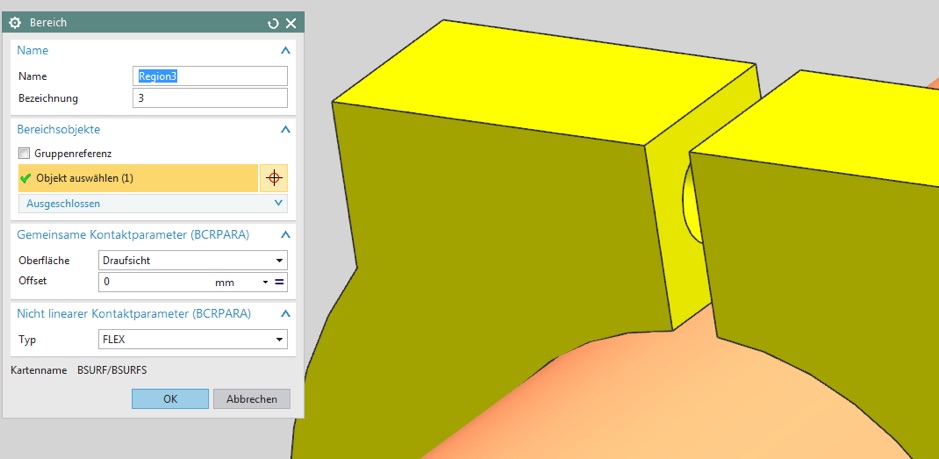Collapse the Name section

click(x=286, y=51)
